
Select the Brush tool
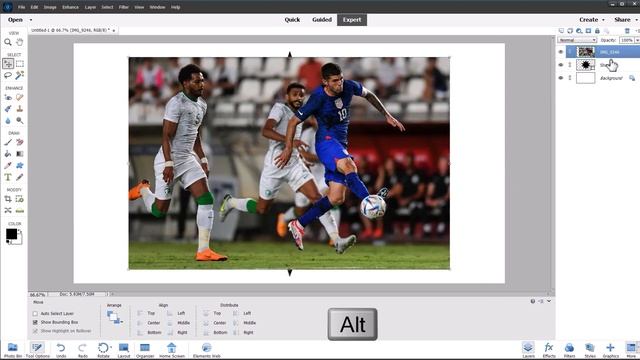coord(8,142)
